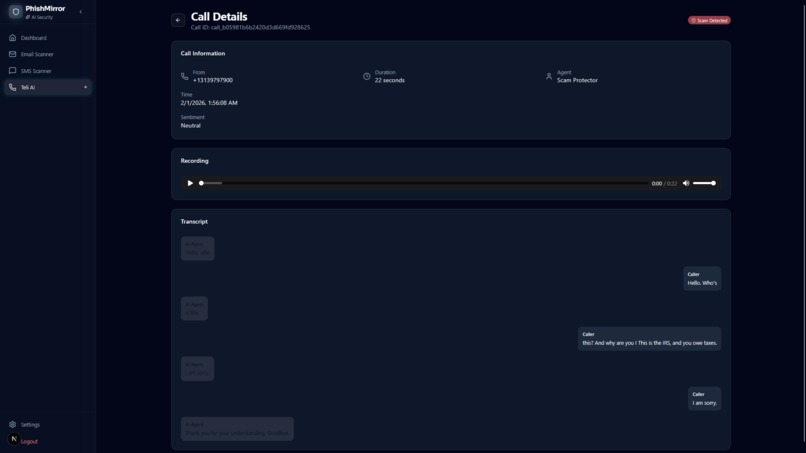Open the SMS Scanner page
This screenshot has width=806, height=453.
[x=47, y=71]
